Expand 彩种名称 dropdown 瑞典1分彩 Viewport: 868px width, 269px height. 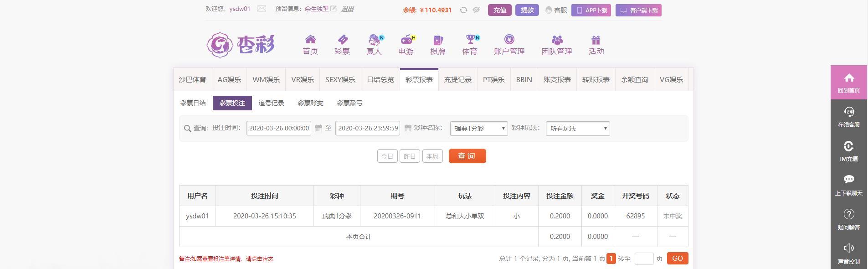click(x=479, y=129)
